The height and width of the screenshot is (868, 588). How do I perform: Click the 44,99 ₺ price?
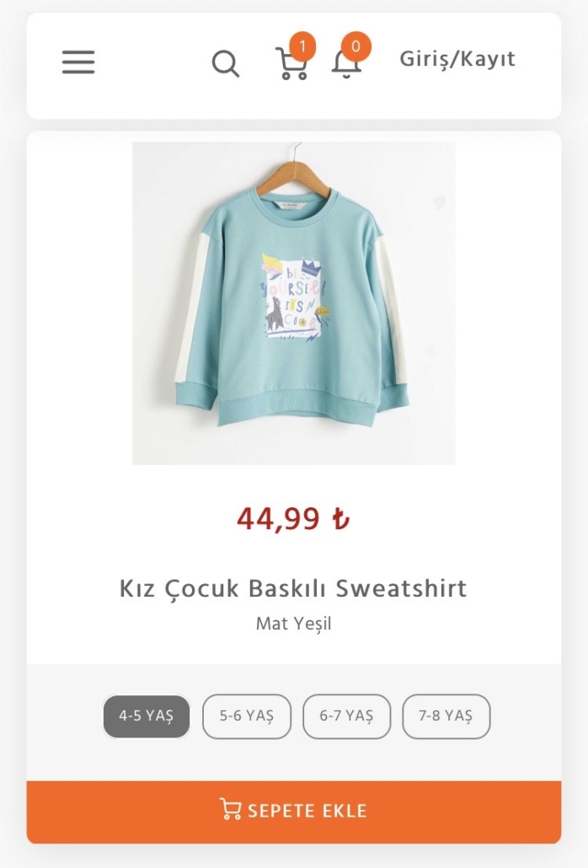point(293,519)
